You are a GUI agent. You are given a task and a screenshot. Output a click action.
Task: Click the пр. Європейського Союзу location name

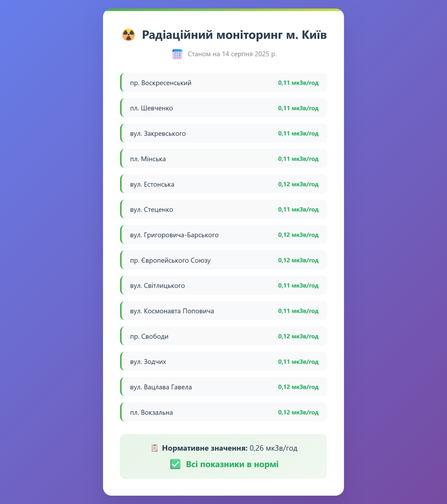170,260
